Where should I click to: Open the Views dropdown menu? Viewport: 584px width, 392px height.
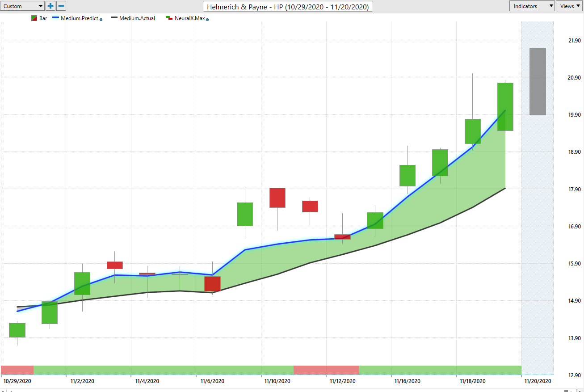[569, 6]
